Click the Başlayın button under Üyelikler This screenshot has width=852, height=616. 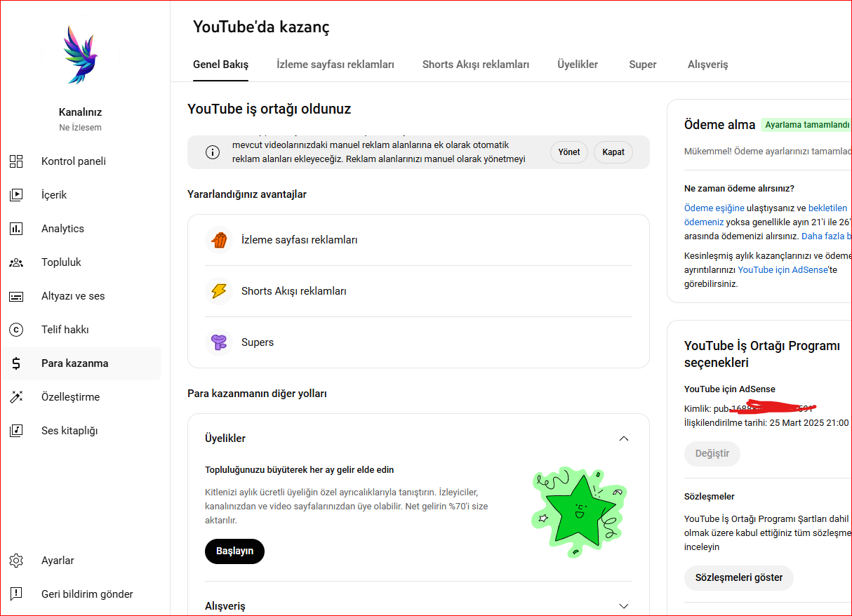(234, 551)
